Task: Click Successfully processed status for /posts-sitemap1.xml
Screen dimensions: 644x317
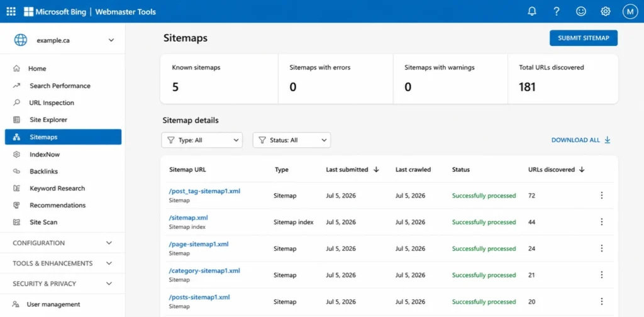Action: tap(484, 302)
